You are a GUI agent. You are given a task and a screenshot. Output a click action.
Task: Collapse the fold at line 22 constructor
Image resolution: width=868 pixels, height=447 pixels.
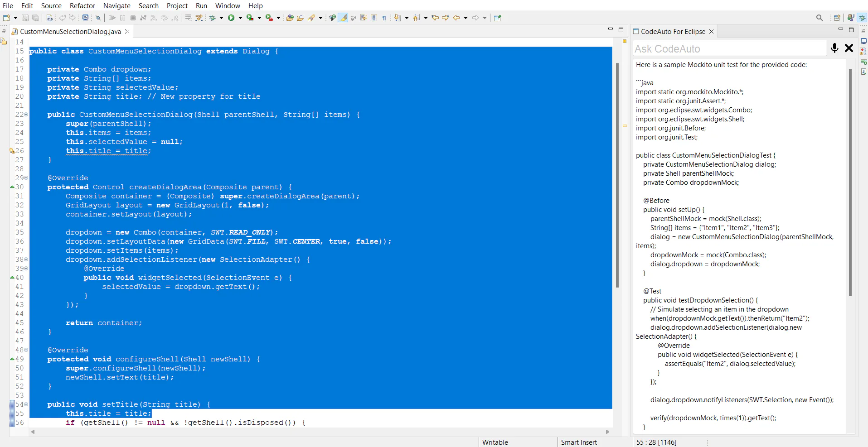[x=26, y=115]
